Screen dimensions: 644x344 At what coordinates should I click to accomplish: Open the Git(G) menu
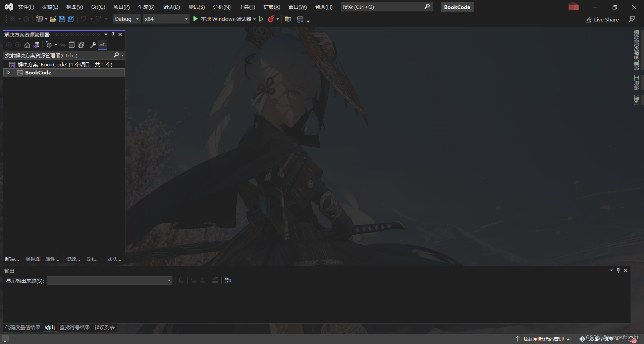tap(98, 7)
